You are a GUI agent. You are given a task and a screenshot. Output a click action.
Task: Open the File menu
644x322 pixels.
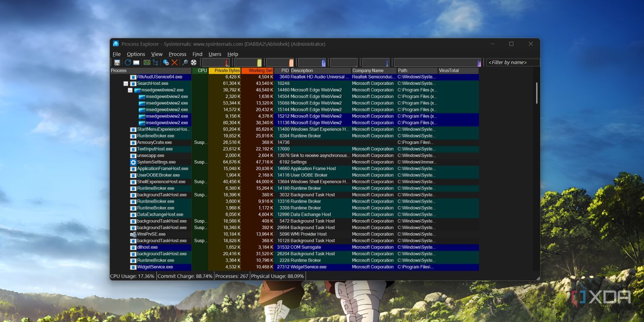click(117, 54)
